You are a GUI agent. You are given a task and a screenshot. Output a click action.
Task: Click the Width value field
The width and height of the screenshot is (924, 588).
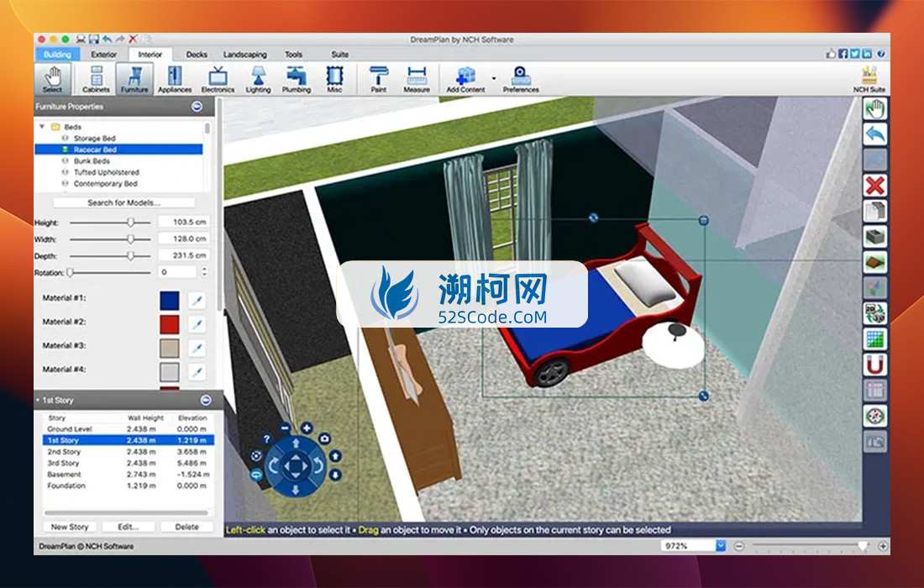[x=183, y=239]
